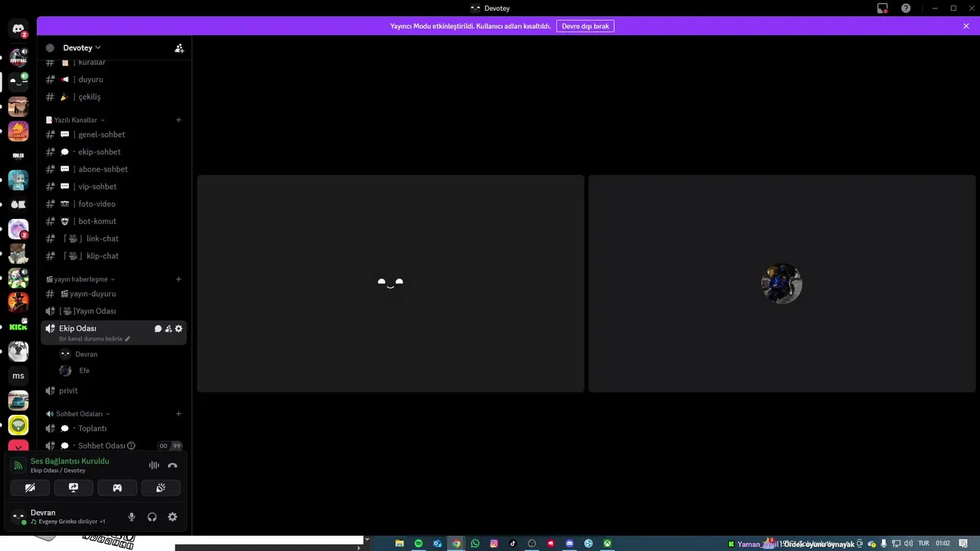
Task: Dismiss the Streamer Mode banner
Action: (966, 26)
